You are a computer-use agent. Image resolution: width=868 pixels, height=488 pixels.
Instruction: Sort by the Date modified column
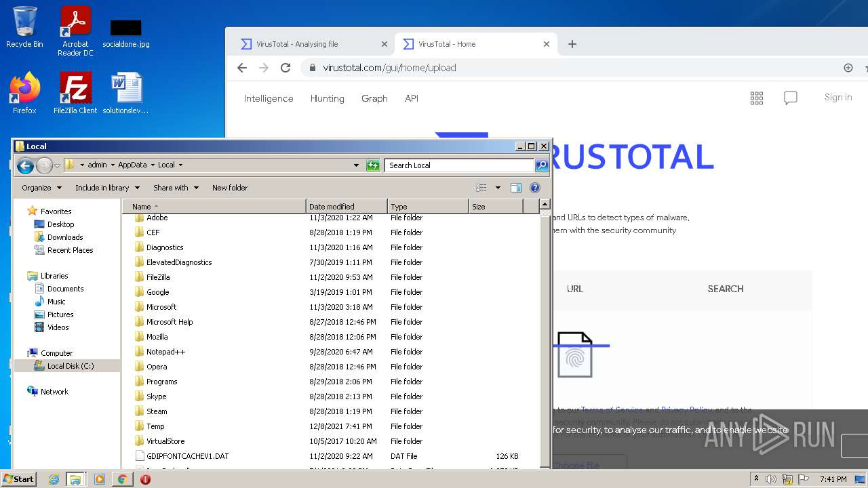click(347, 207)
